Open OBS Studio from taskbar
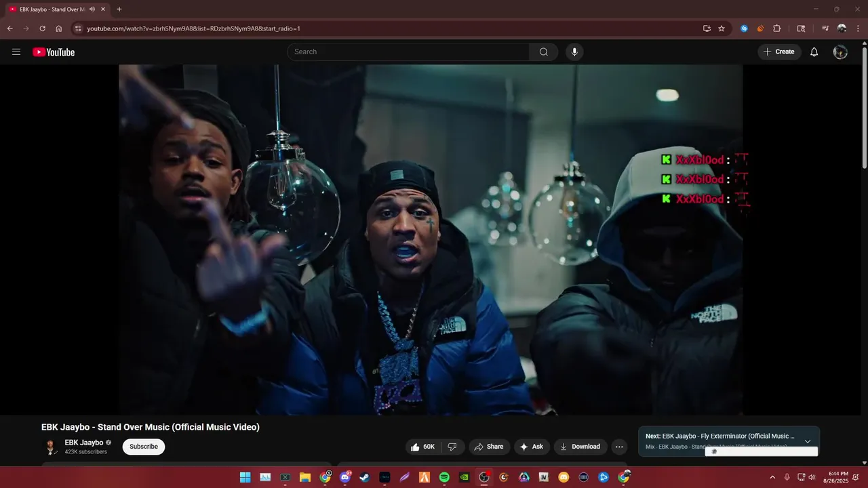Screen dimensions: 868x488 point(484,477)
